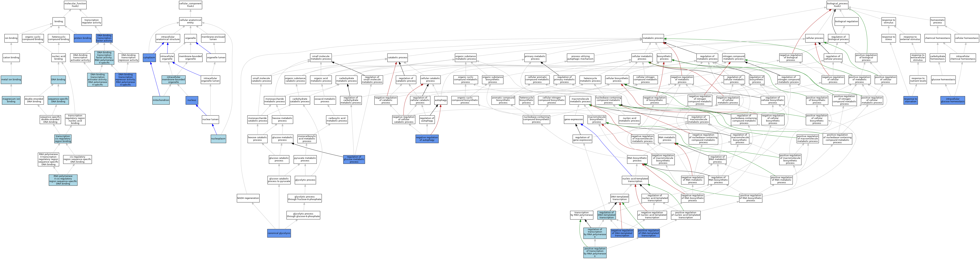Select the 'RNA metabolic process' node

click(x=667, y=139)
